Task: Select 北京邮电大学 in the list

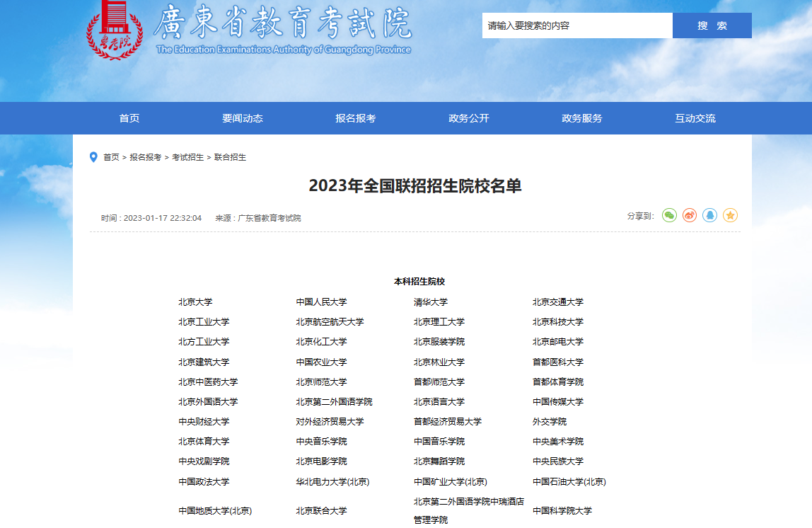Action: [558, 341]
